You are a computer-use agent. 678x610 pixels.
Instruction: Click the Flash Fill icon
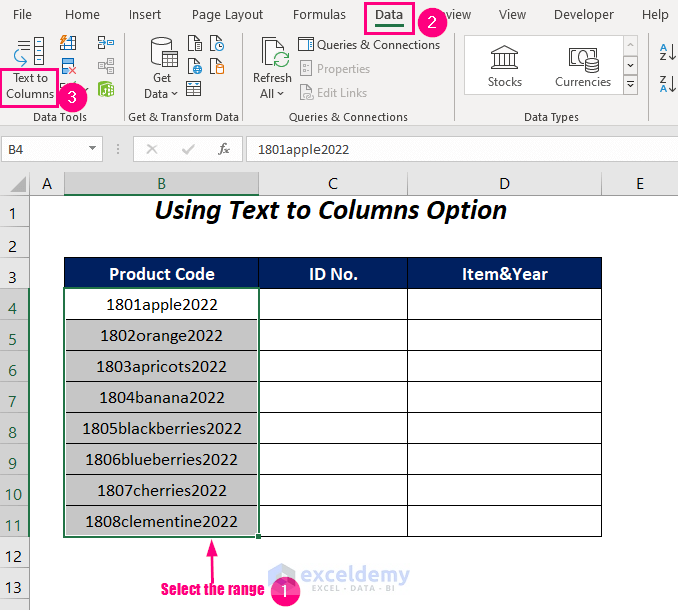[x=68, y=43]
